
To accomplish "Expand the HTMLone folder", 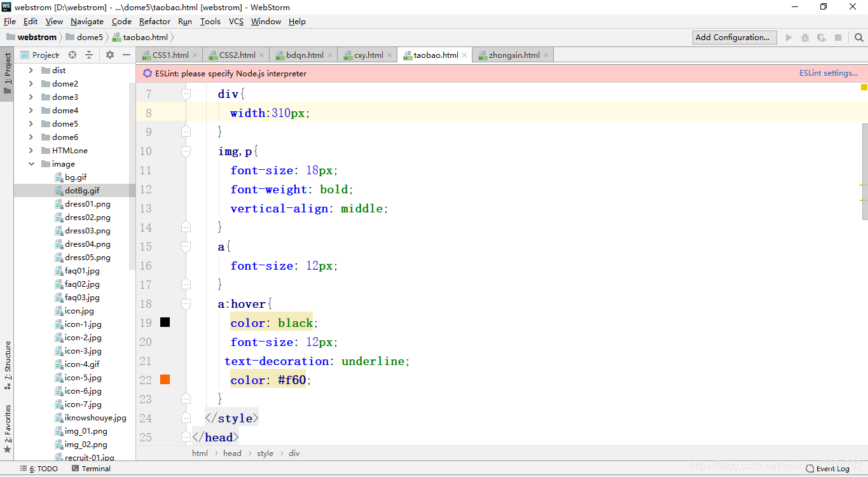I will [31, 151].
